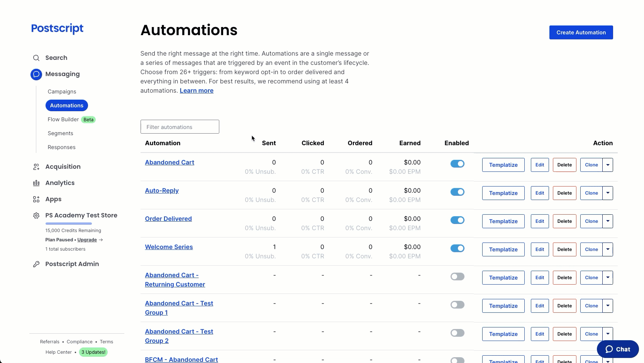Open Campaigns in Messaging submenu
This screenshot has height=363, width=644.
pyautogui.click(x=62, y=92)
